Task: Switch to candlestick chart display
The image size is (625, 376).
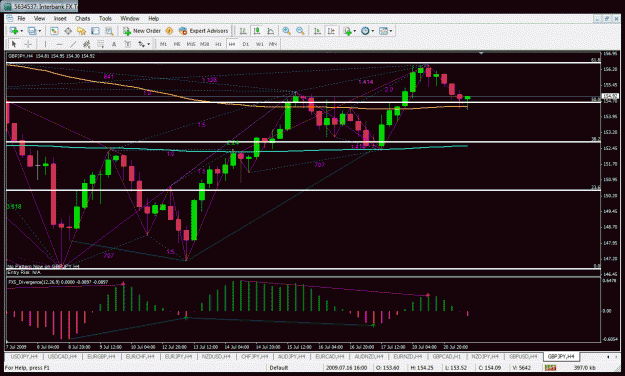Action: 257,31
